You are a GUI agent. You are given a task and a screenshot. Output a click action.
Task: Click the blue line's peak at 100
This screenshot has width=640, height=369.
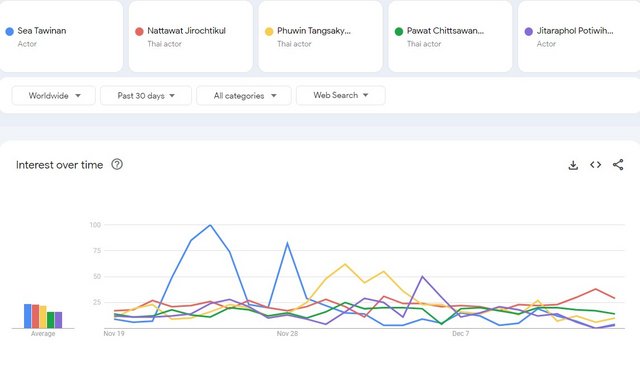(x=210, y=225)
